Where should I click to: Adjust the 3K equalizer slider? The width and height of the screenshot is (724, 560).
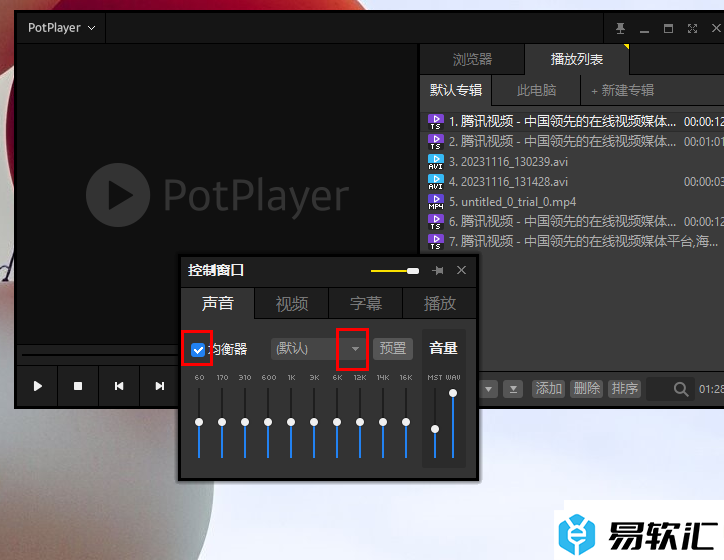coord(314,422)
